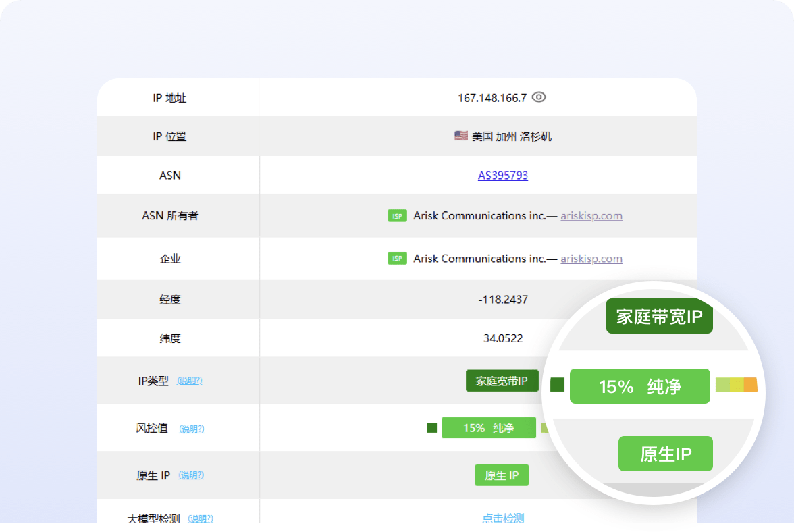794x532 pixels.
Task: Click the IP类型 row label
Action: click(153, 381)
